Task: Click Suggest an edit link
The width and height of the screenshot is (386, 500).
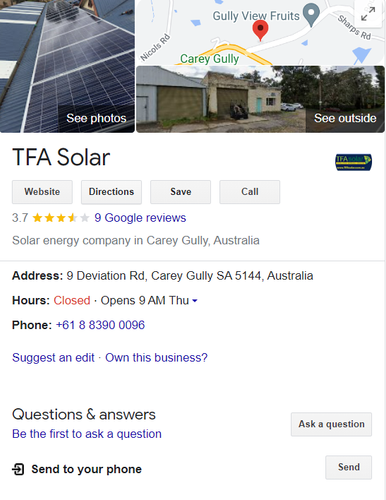Action: coord(53,358)
